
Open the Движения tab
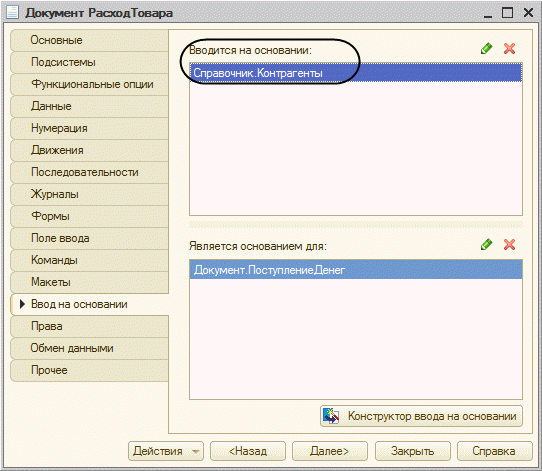point(90,150)
